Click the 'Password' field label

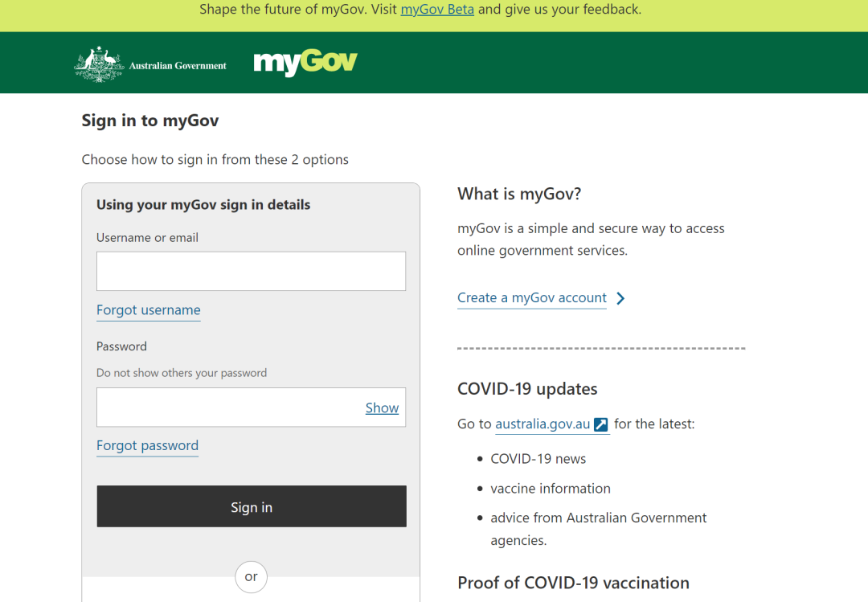point(122,346)
